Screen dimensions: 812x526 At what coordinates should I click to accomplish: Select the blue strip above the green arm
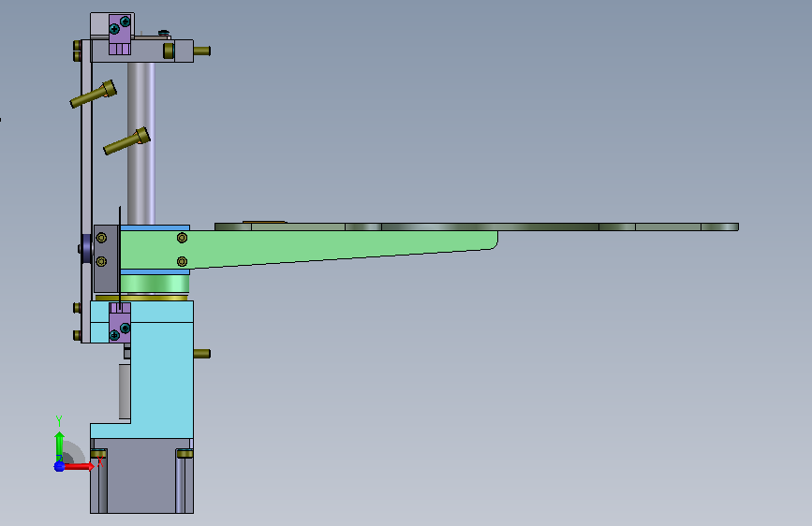click(x=155, y=227)
